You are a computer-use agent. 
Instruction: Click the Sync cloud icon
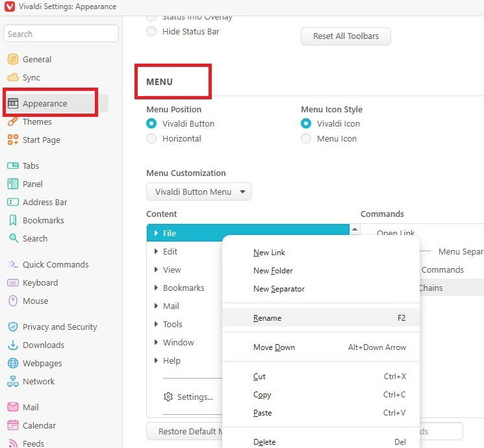click(13, 77)
